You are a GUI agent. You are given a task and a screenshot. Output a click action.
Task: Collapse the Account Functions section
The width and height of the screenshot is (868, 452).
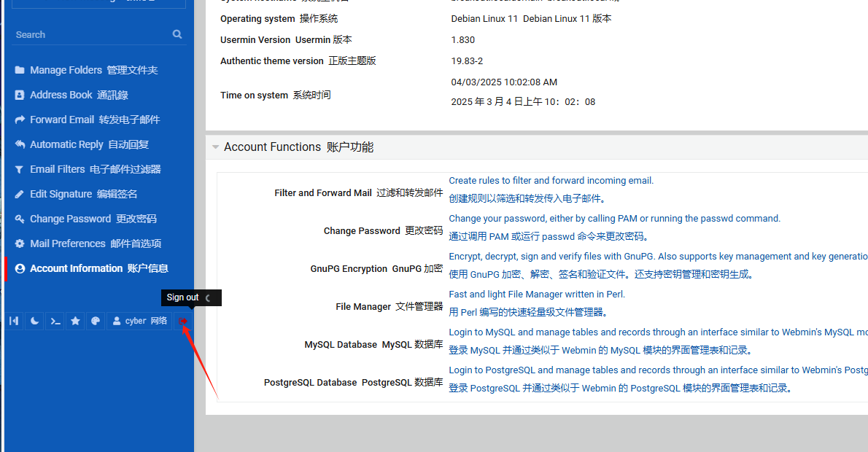[x=215, y=147]
